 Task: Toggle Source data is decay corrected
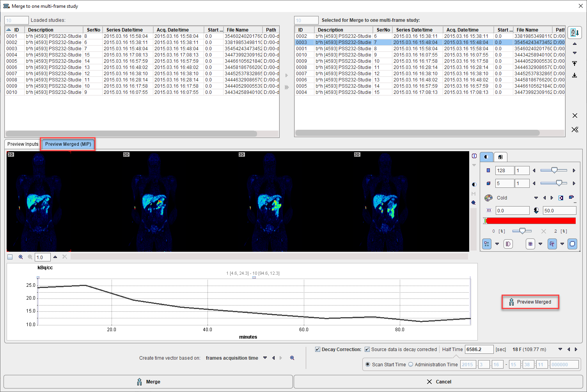pos(367,350)
